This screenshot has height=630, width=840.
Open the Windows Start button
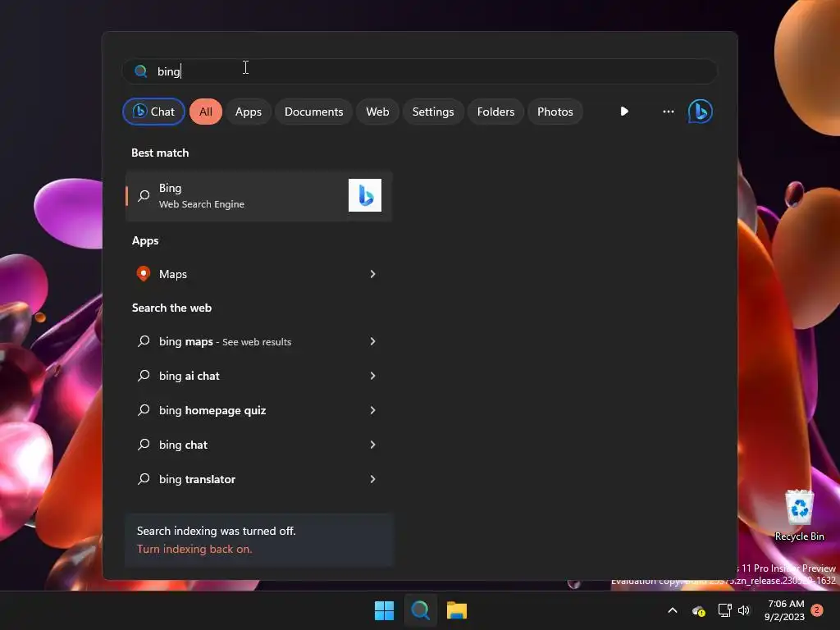point(384,610)
